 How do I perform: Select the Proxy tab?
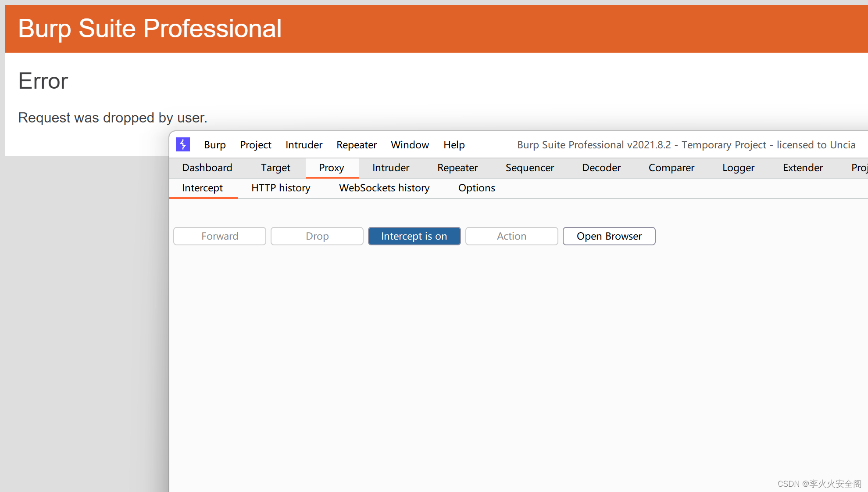(x=332, y=168)
